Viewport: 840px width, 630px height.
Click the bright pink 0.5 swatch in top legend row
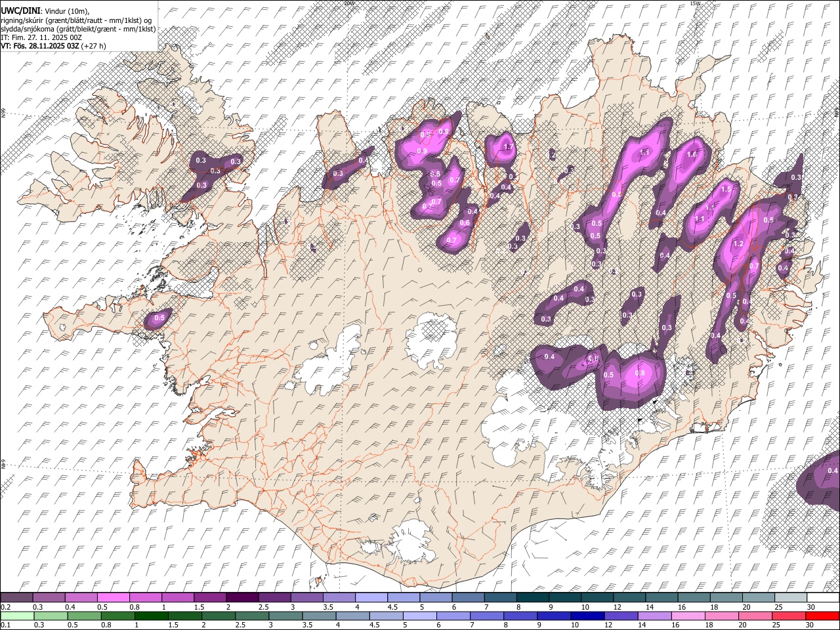(x=114, y=598)
